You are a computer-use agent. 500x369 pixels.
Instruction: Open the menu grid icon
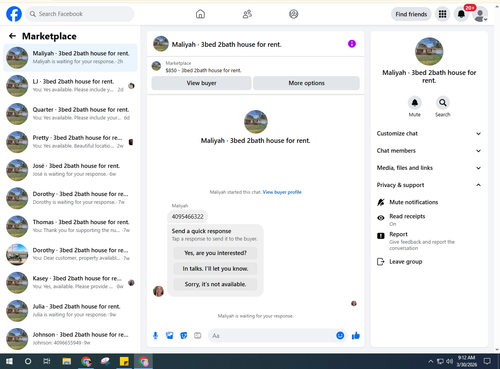point(442,14)
